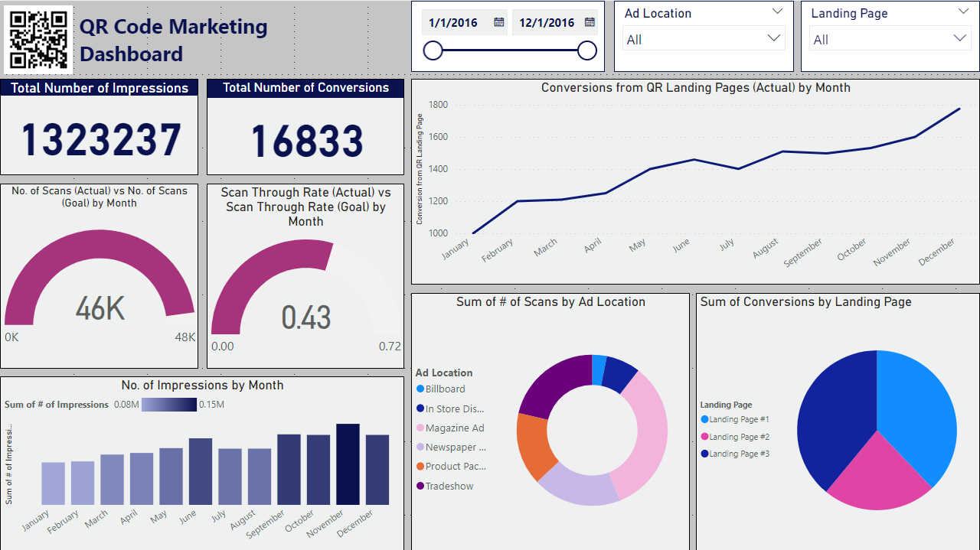Click the 12/1/2016 end date field
980x550 pixels.
[545, 22]
